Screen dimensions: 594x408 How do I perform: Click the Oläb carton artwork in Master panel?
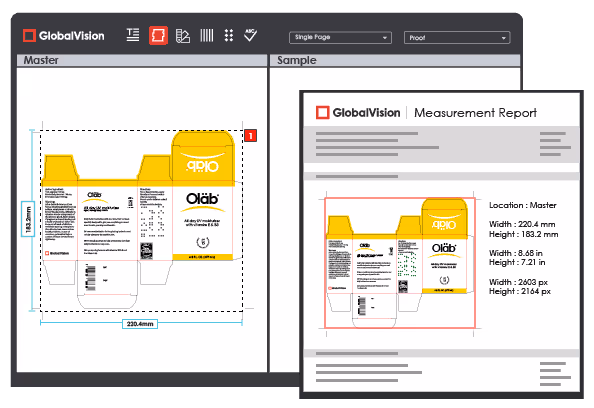coord(142,220)
